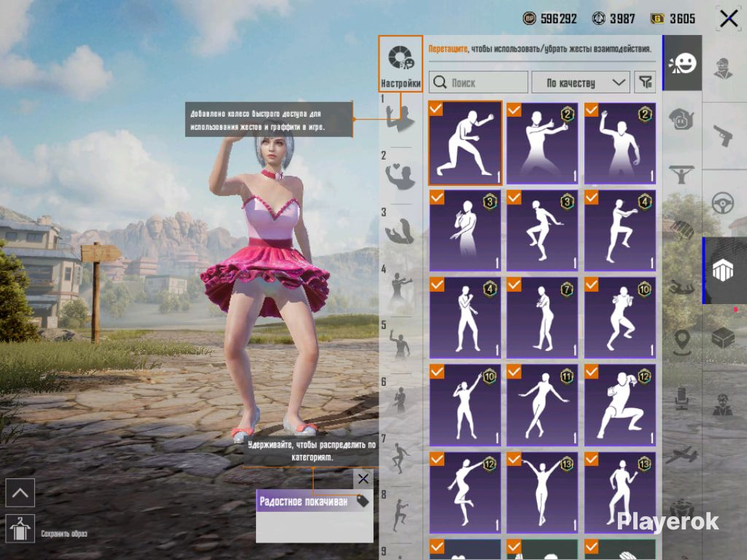Screen dimensions: 747x560
Task: Select emote wheel slot 2 (heart gesture)
Action: (399, 176)
